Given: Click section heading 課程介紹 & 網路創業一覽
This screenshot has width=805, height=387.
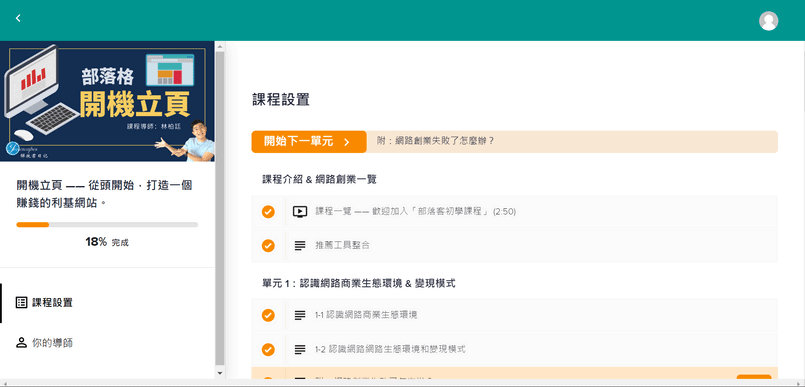Looking at the screenshot, I should [x=319, y=179].
